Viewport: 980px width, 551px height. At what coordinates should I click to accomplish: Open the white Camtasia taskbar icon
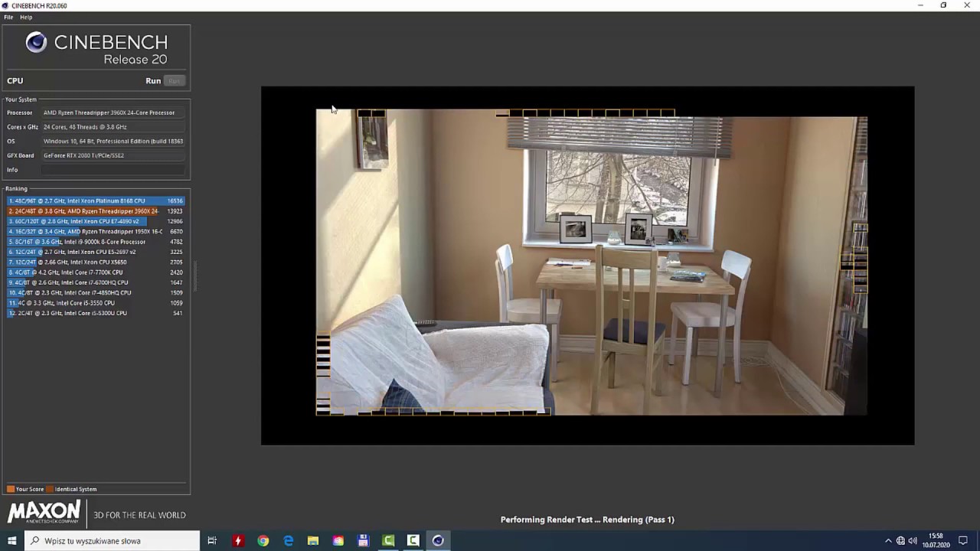(x=413, y=540)
